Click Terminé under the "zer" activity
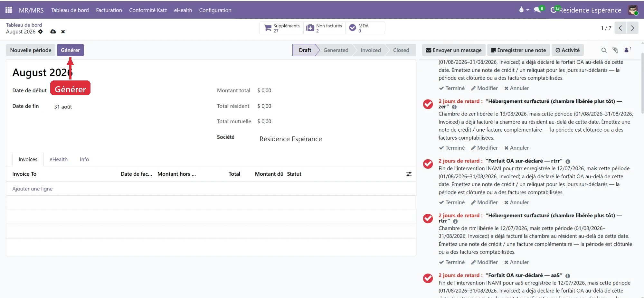 pyautogui.click(x=452, y=148)
